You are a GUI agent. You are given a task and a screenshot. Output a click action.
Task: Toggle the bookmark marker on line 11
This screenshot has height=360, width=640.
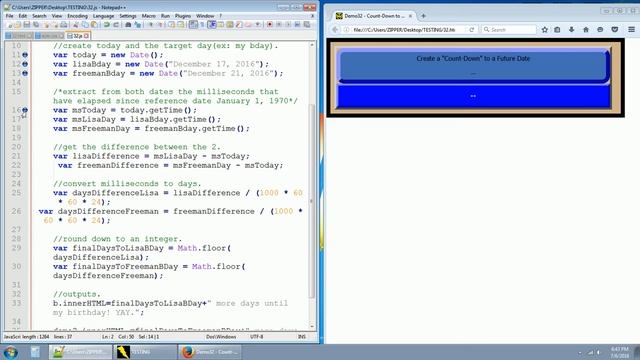pyautogui.click(x=25, y=55)
